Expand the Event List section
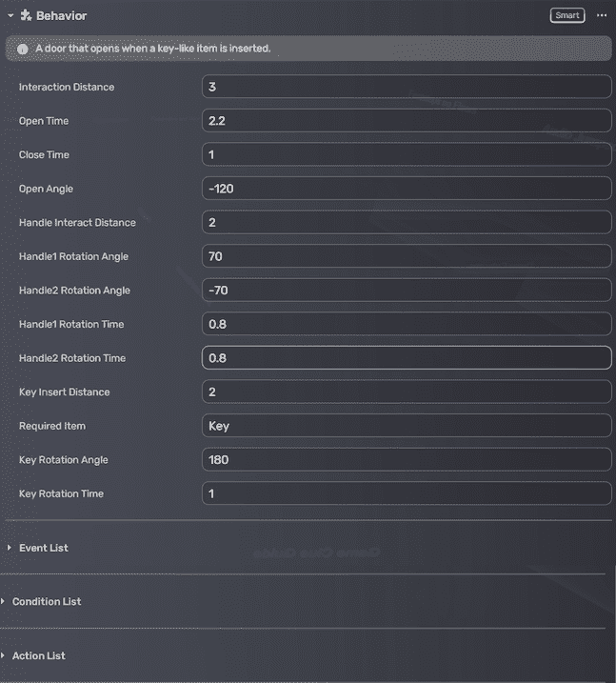This screenshot has height=683, width=616. [x=10, y=548]
